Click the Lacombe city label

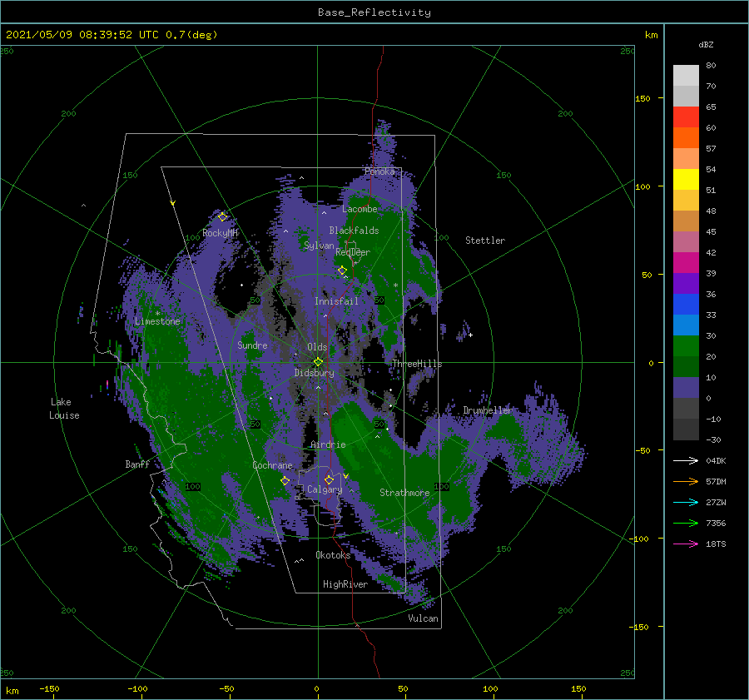(360, 209)
